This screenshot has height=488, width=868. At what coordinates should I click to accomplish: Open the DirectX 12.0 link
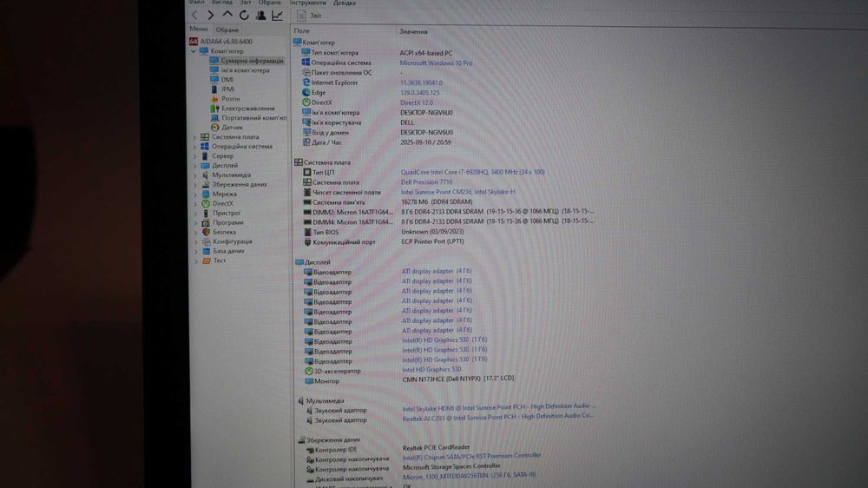pyautogui.click(x=417, y=102)
